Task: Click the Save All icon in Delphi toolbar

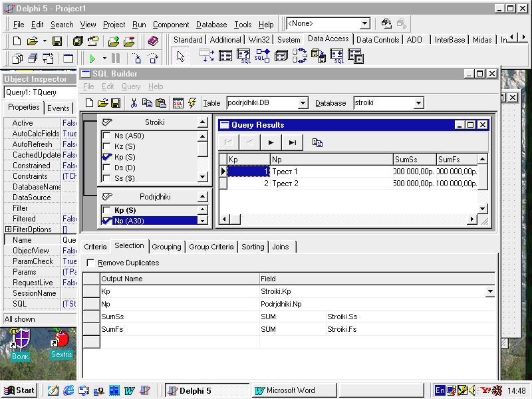Action: pos(78,41)
